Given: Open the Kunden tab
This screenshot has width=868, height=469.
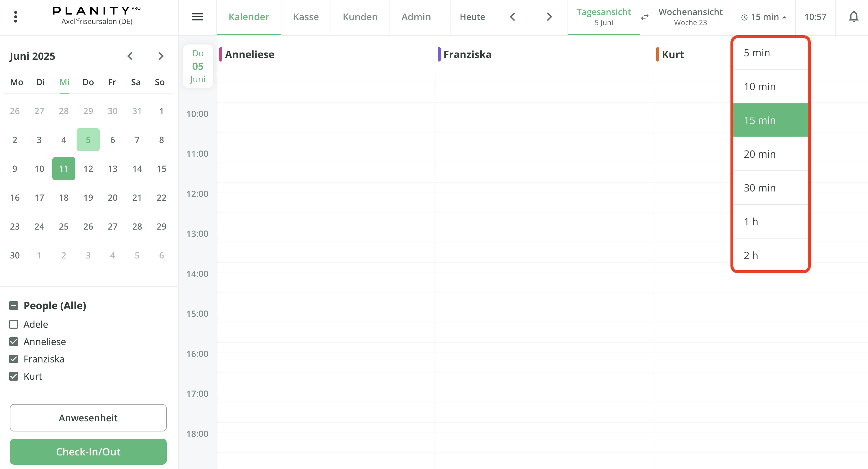Looking at the screenshot, I should click(x=360, y=17).
